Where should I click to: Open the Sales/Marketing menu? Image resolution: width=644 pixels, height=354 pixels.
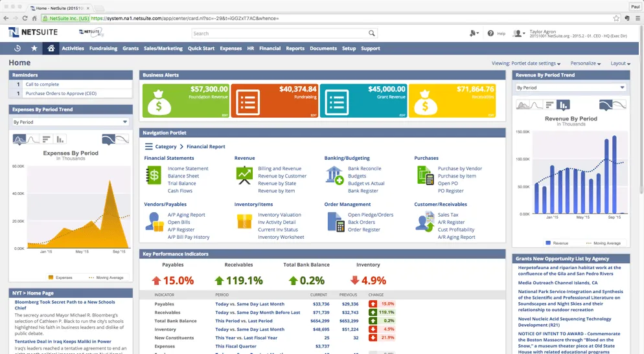point(163,49)
